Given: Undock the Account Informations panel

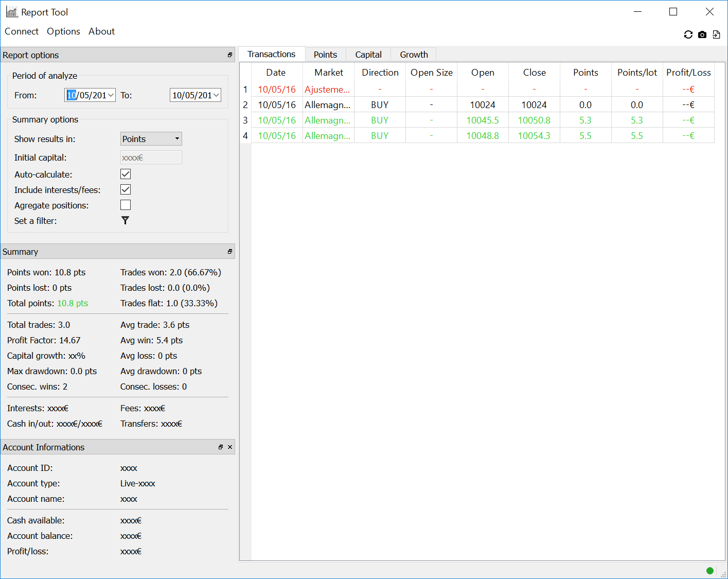Looking at the screenshot, I should [221, 447].
